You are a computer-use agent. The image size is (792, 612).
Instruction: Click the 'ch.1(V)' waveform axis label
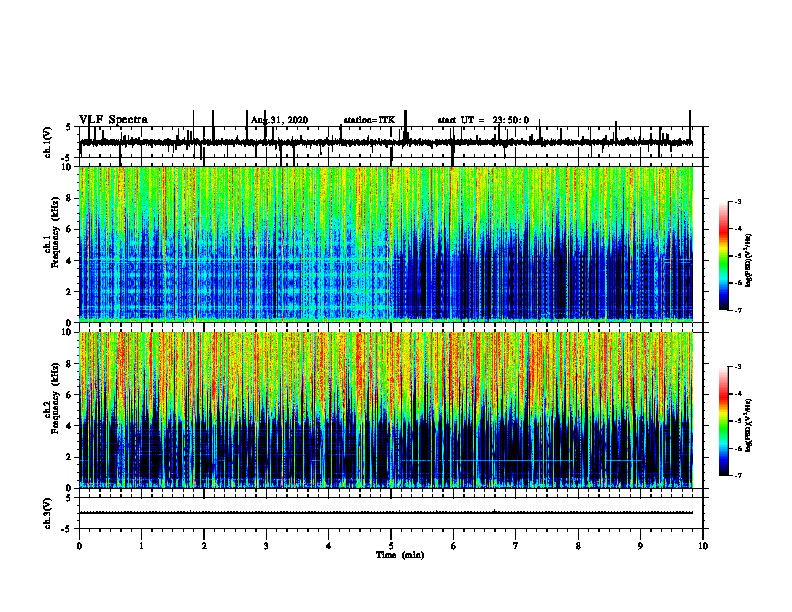(47, 142)
